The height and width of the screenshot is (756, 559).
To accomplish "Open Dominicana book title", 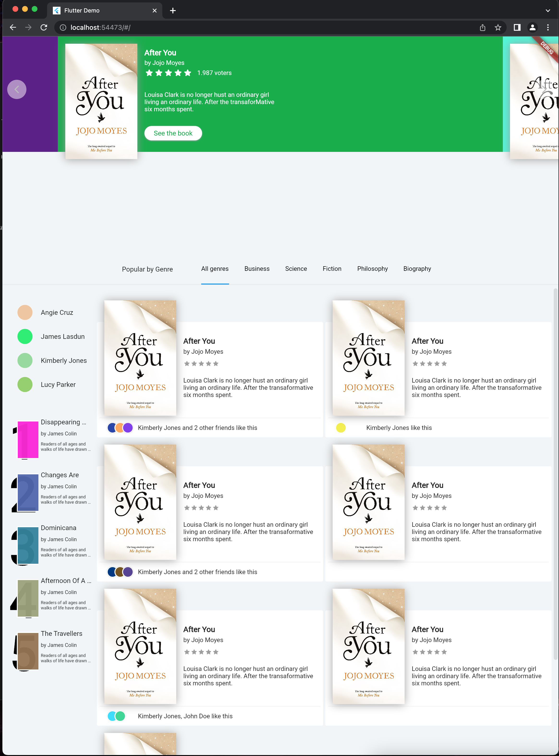I will pos(59,528).
